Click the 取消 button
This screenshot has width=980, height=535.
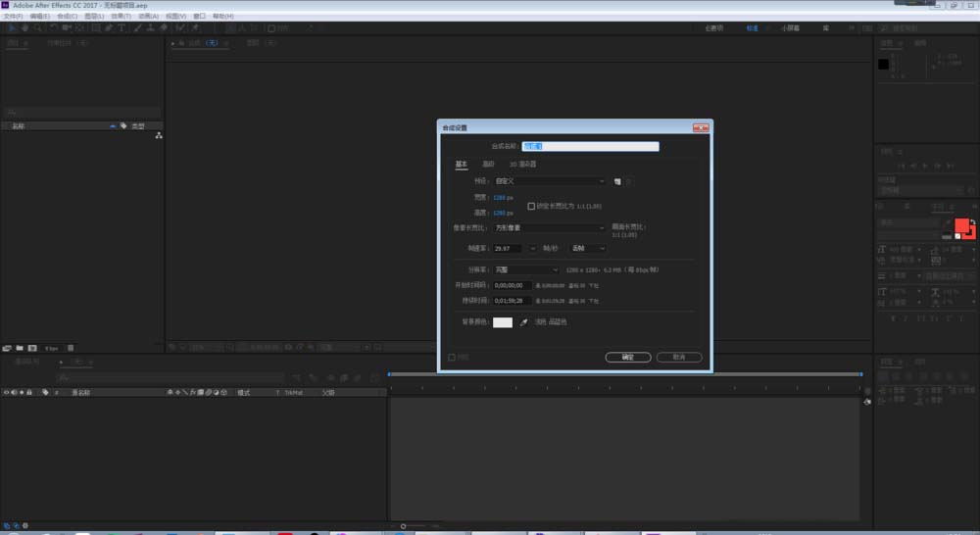pyautogui.click(x=679, y=358)
